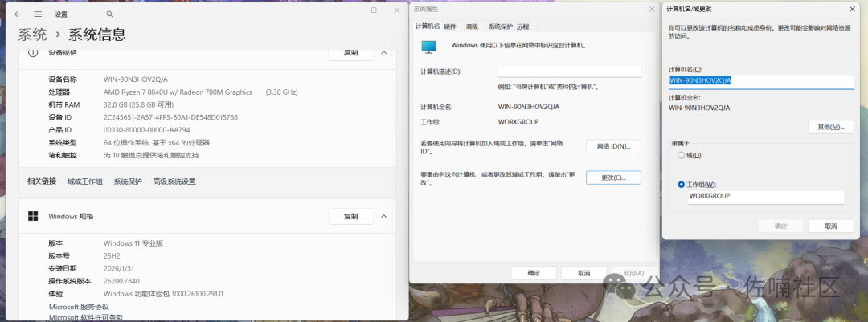
Task: Open the 系统保护 related link in Settings
Action: point(128,181)
